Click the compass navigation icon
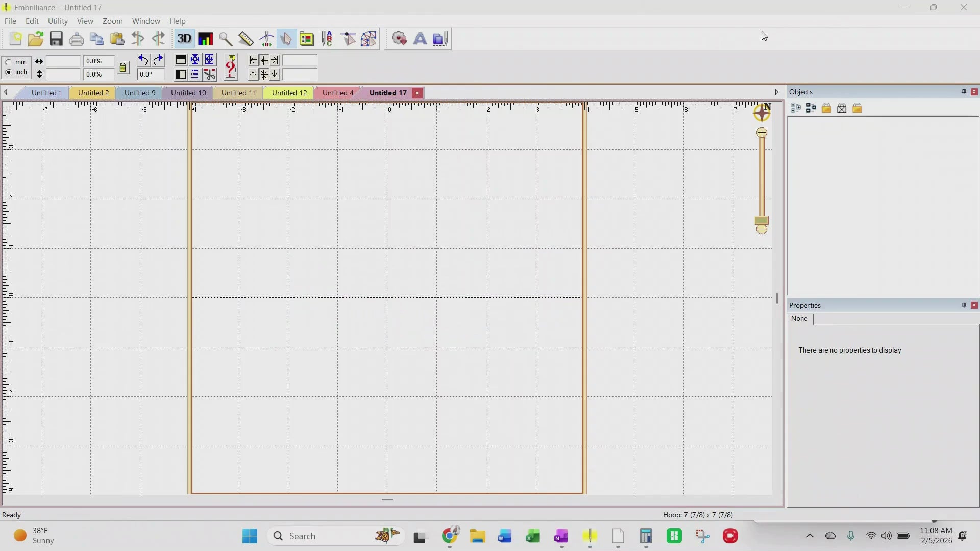980x551 pixels. coord(762,112)
